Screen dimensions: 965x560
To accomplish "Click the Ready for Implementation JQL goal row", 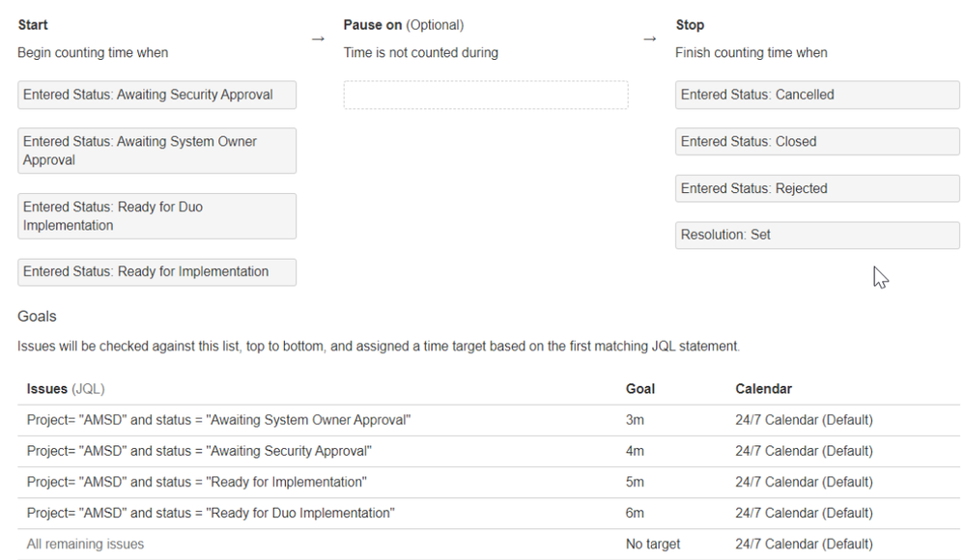I will coord(489,483).
